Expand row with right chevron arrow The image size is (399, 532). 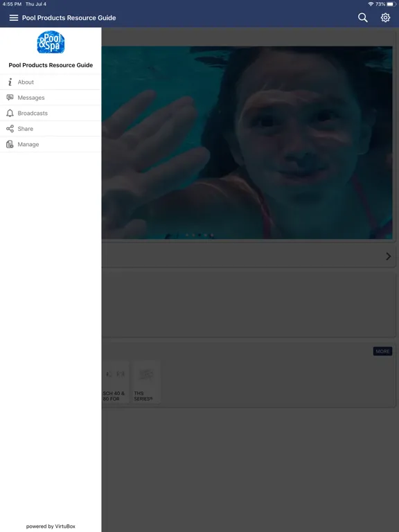coord(389,256)
